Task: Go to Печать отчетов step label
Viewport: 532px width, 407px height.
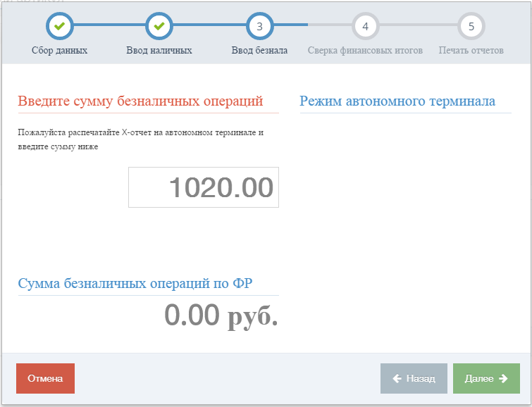Action: click(471, 50)
